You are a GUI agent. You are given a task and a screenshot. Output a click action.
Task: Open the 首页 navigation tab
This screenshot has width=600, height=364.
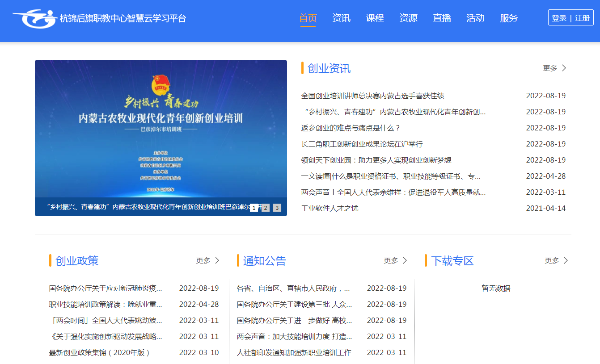308,18
